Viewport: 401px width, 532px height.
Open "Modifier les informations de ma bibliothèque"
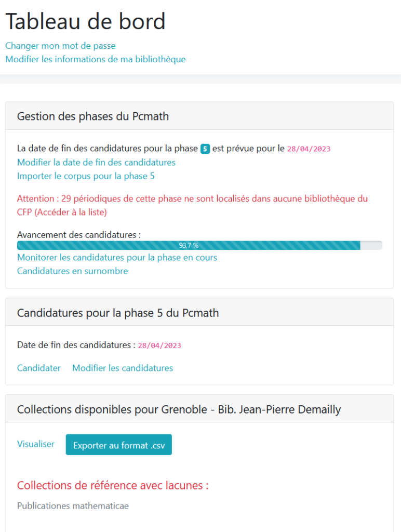(95, 59)
